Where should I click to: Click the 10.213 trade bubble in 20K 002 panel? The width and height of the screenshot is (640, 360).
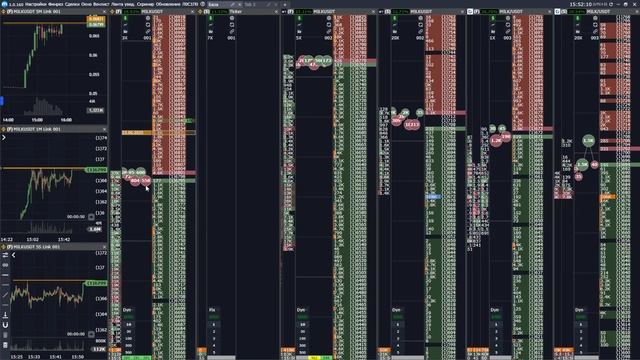pos(411,124)
